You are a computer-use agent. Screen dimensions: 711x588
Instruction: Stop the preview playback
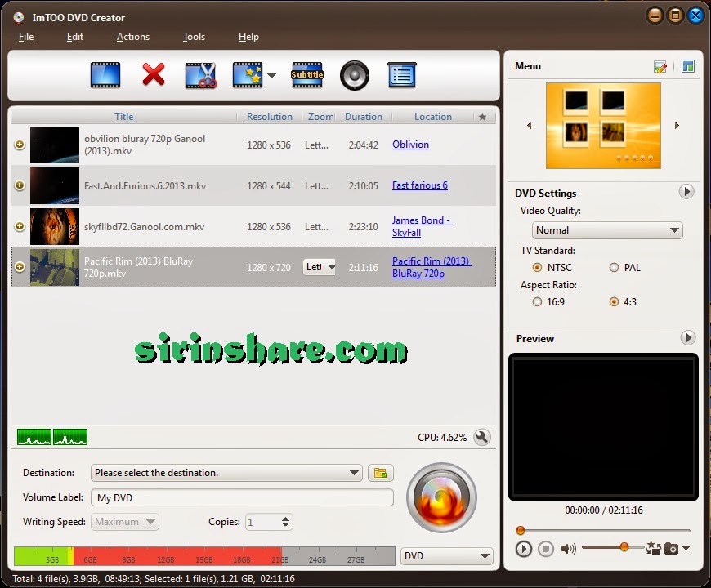tap(546, 549)
